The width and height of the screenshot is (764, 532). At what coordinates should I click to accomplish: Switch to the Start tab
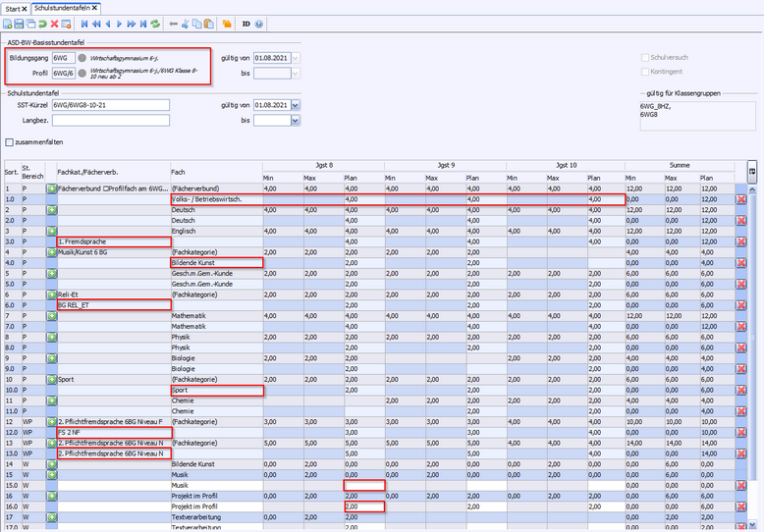tap(14, 7)
